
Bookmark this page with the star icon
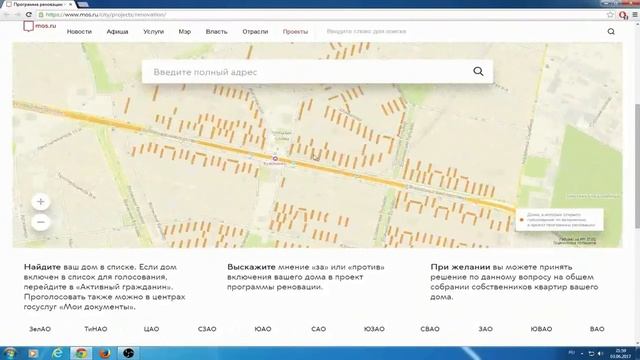610,15
